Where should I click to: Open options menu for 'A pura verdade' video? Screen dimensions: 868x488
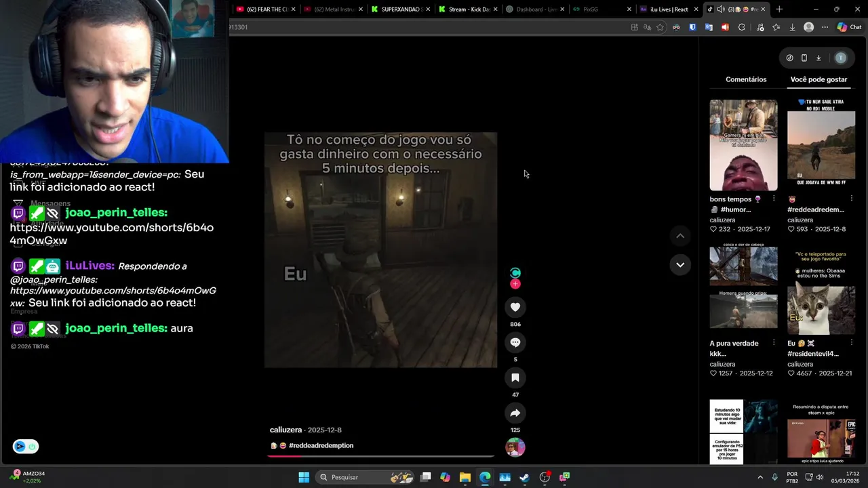pyautogui.click(x=774, y=344)
